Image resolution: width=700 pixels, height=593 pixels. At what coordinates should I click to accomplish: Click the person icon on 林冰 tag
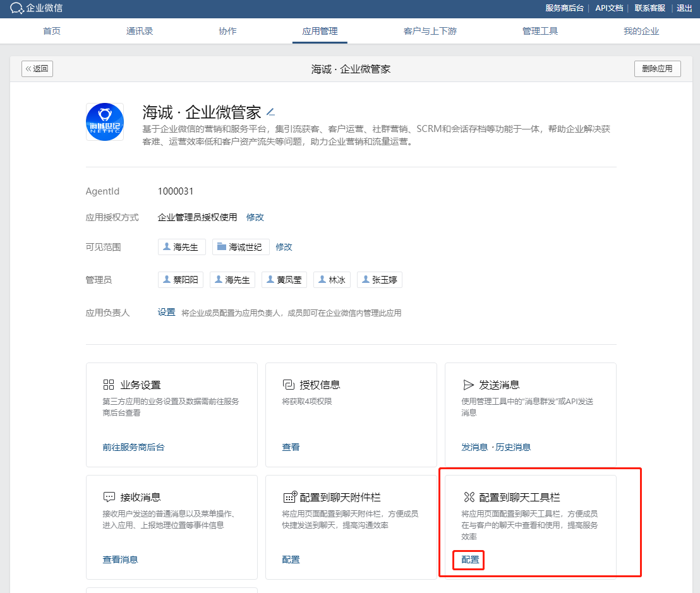pyautogui.click(x=322, y=279)
